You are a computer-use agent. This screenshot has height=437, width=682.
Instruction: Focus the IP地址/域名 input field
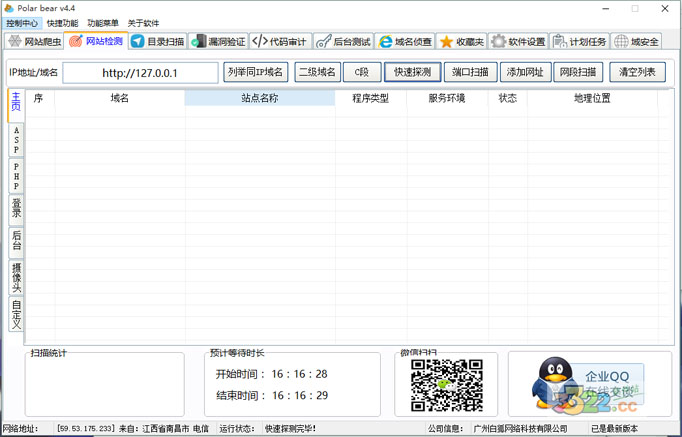[x=140, y=73]
